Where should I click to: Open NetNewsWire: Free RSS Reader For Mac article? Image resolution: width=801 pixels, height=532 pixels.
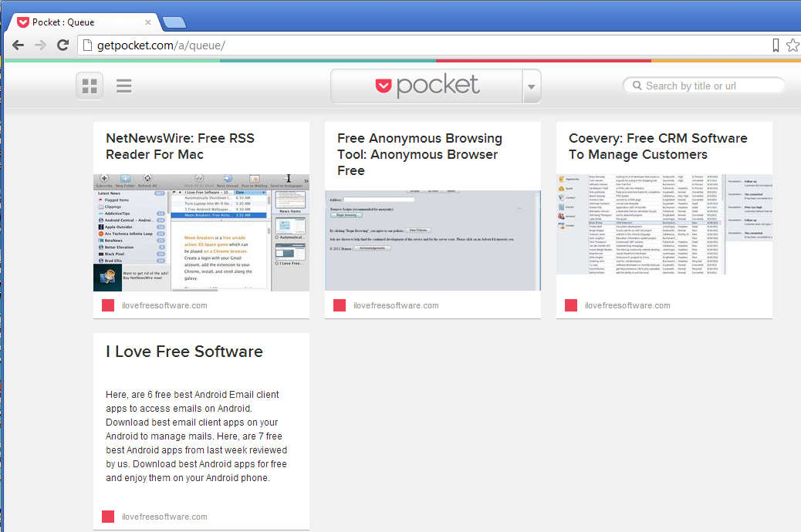pos(180,146)
